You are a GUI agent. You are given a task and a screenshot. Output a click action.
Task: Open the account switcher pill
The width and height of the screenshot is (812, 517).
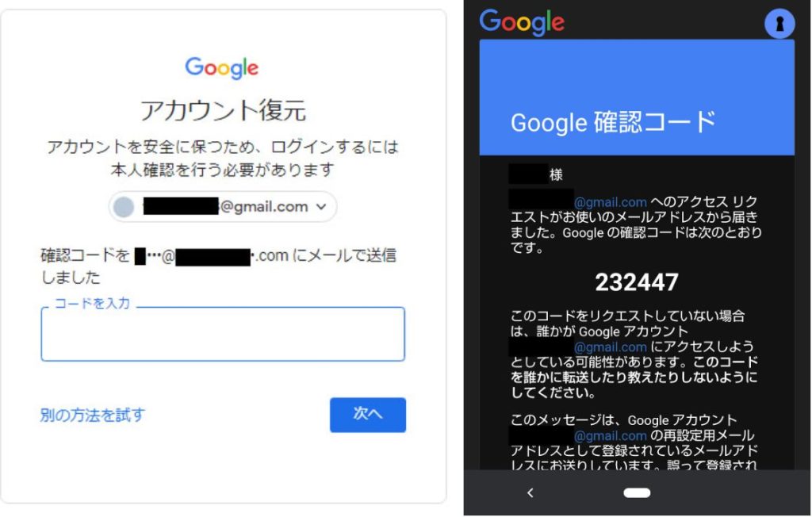click(223, 207)
